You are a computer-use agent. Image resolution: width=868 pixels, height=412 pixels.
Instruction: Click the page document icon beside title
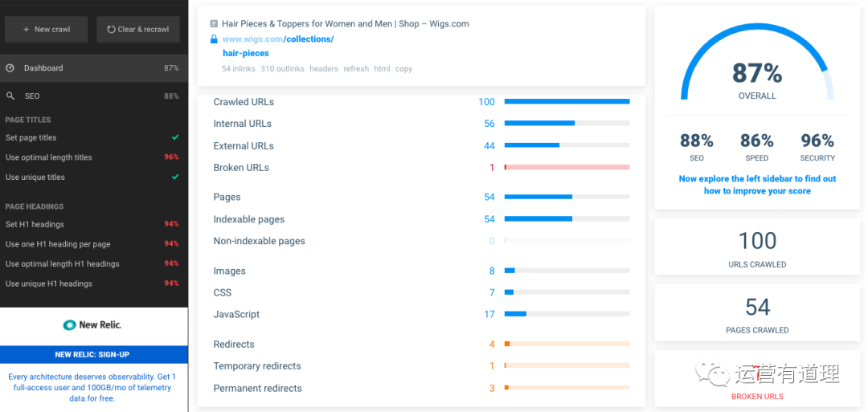point(214,24)
